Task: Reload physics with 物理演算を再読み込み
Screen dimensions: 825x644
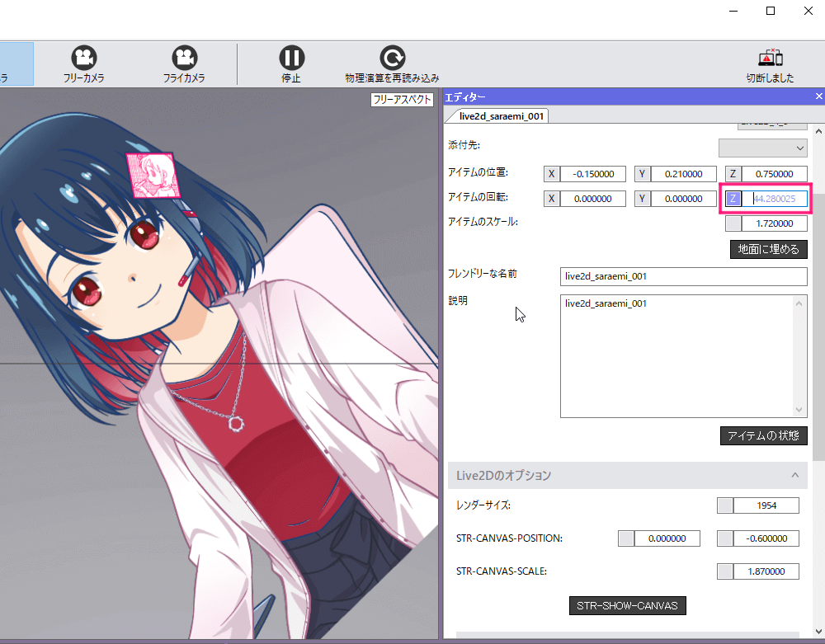Action: point(392,64)
